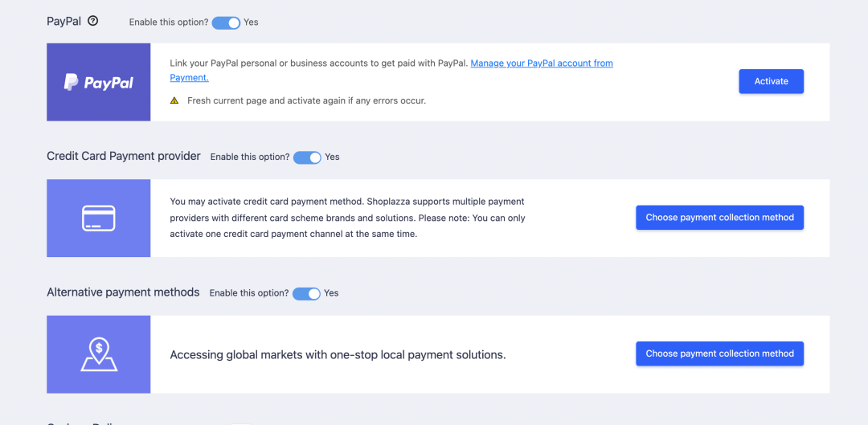868x425 pixels.
Task: Disable the PayPal enable option toggle
Action: click(226, 22)
